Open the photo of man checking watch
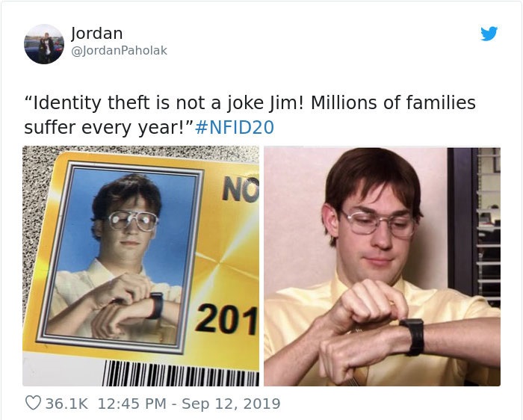Viewport: 523px width, 420px height. click(x=382, y=266)
